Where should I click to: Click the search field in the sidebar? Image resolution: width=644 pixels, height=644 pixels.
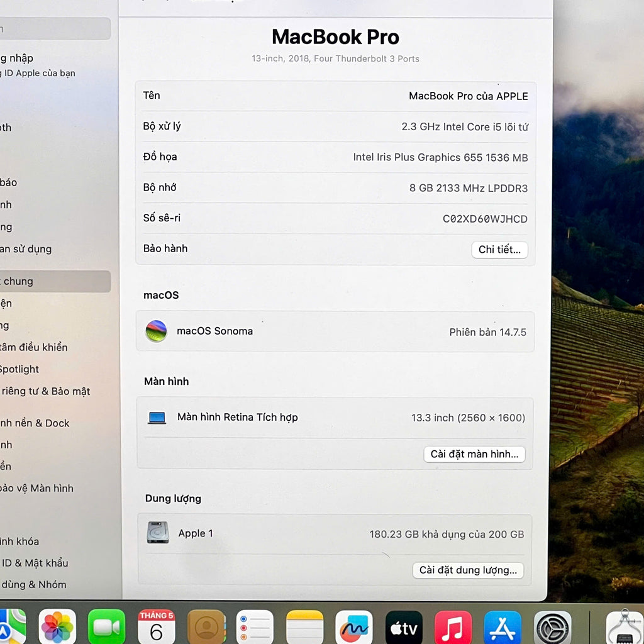pos(53,29)
